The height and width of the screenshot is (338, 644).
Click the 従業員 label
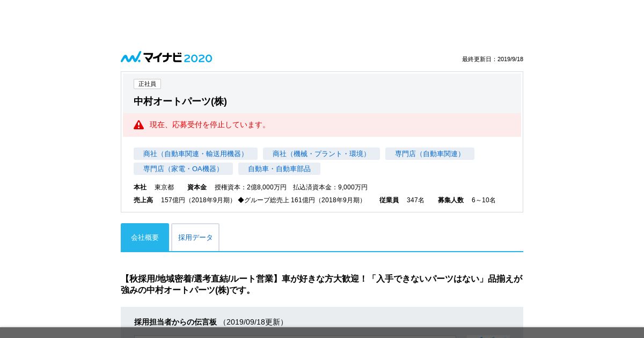389,200
